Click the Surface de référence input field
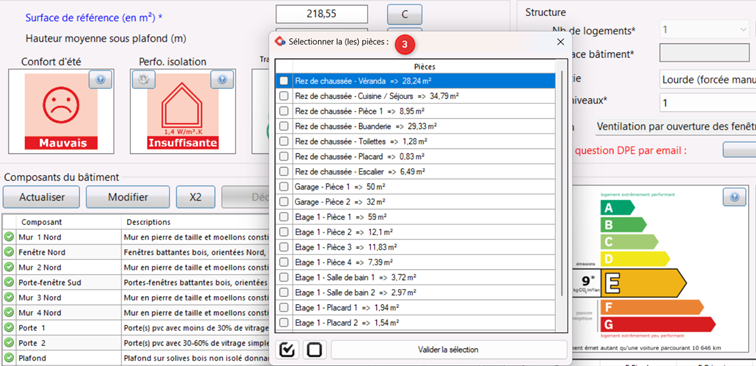 point(322,14)
